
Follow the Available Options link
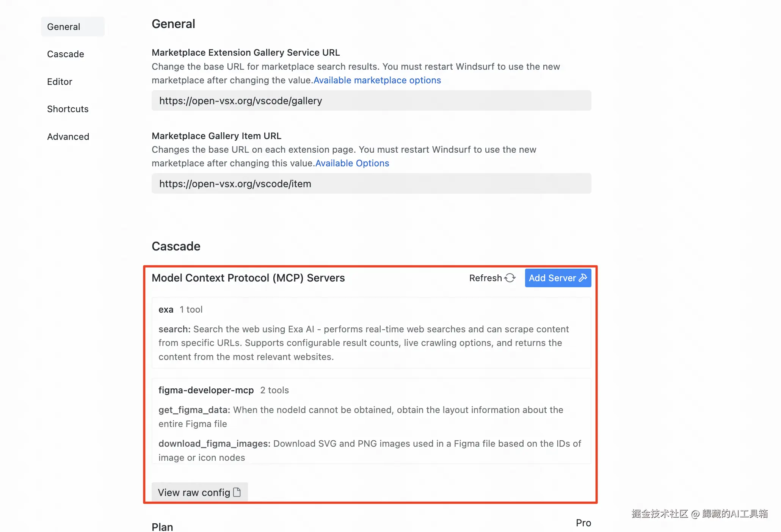(352, 163)
